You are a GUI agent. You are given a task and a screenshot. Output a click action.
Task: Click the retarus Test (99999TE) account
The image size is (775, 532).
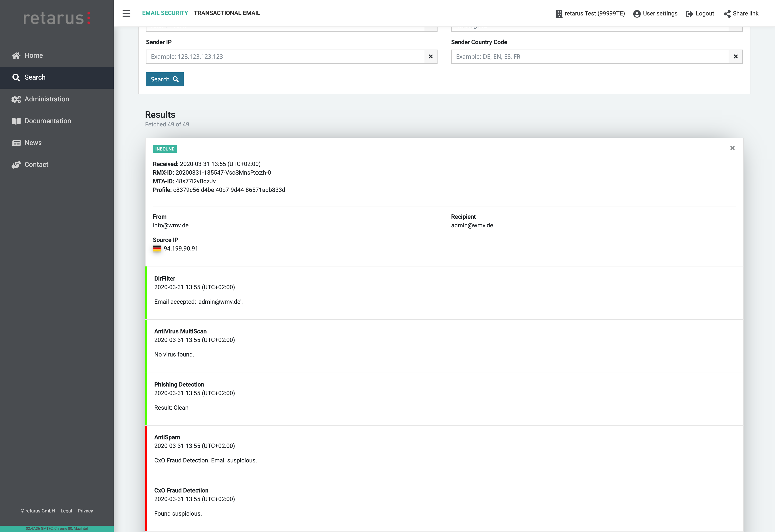pyautogui.click(x=590, y=14)
